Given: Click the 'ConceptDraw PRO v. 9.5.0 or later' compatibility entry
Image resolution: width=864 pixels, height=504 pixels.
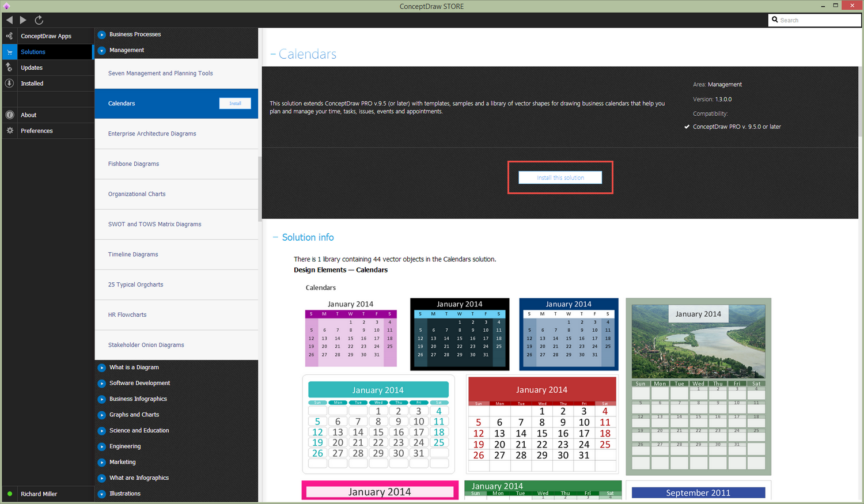Looking at the screenshot, I should 737,127.
